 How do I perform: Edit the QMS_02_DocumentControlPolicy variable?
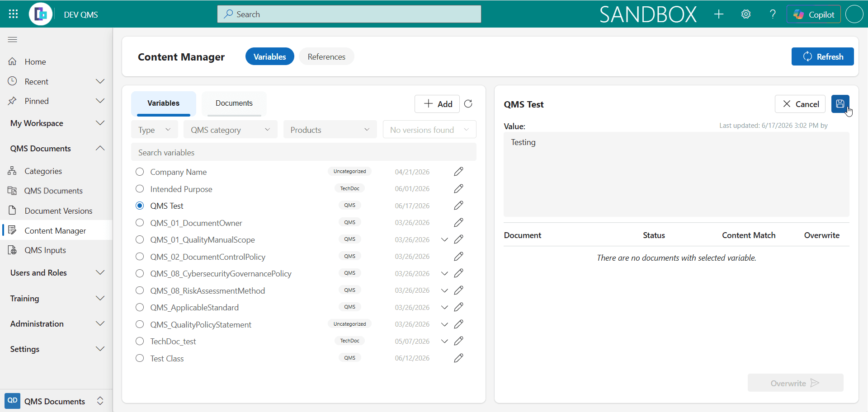(x=458, y=256)
